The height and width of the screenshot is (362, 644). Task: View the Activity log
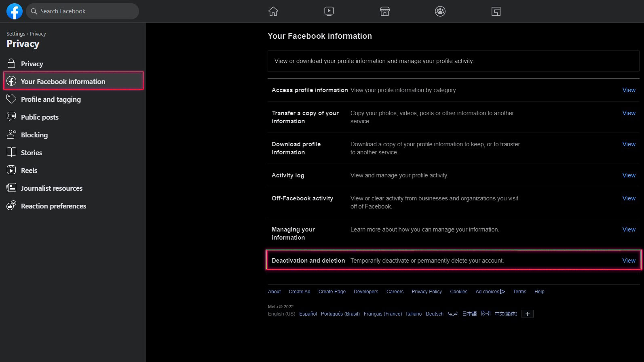click(x=629, y=175)
